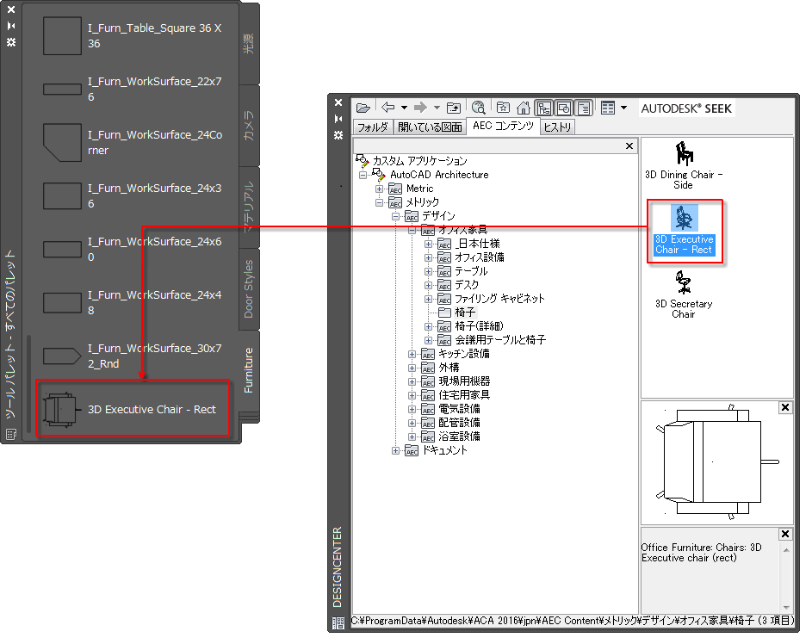Select the 椅子(詳細) tree item
This screenshot has height=644, width=812.
[479, 326]
